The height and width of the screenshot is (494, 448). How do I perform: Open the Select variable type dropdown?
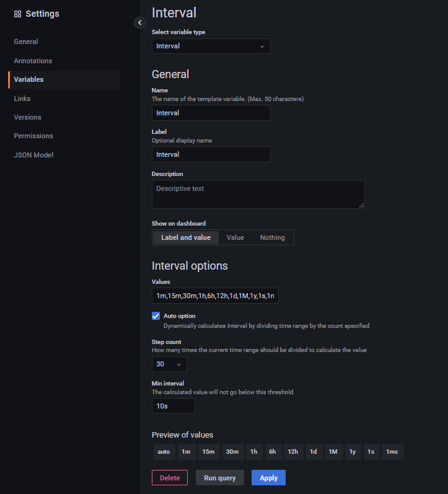coord(211,46)
